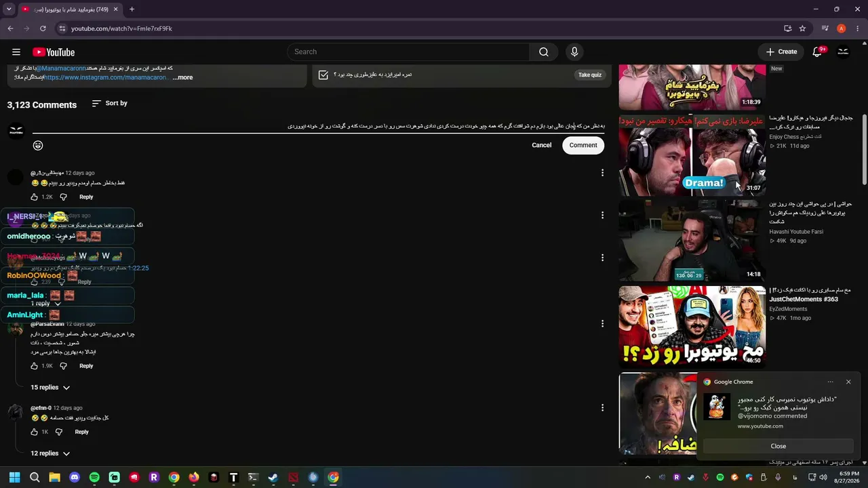Open the emoji picker for the comment
Viewport: 868px width, 488px height.
[38, 145]
